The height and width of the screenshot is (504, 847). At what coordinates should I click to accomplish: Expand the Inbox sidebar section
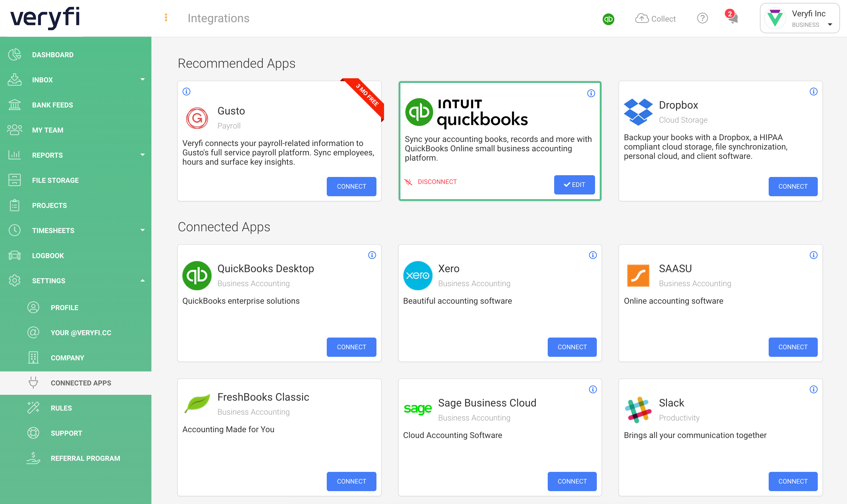[x=143, y=79]
